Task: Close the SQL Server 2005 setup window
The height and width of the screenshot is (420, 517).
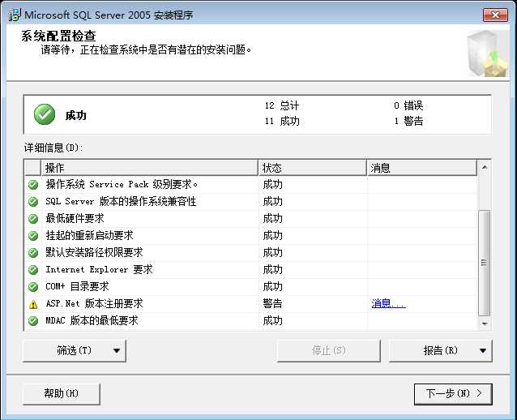Action: click(x=495, y=15)
